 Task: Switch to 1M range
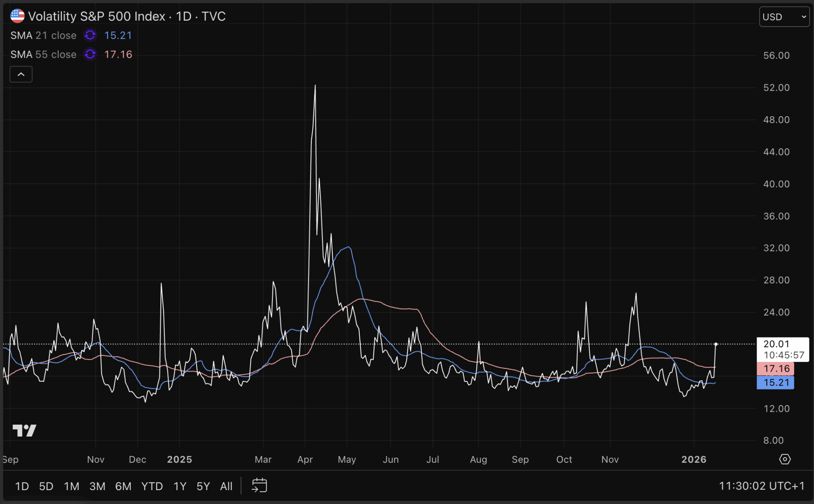[71, 486]
